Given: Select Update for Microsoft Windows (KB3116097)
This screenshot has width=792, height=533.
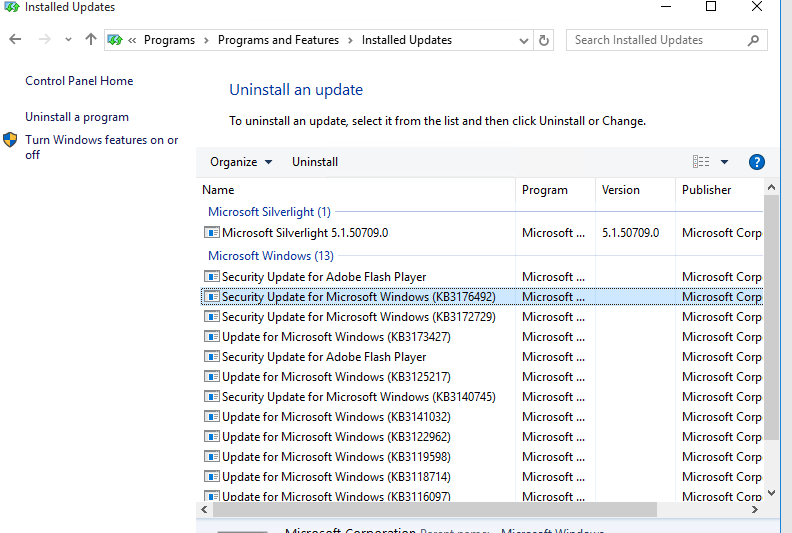Looking at the screenshot, I should (x=481, y=496).
